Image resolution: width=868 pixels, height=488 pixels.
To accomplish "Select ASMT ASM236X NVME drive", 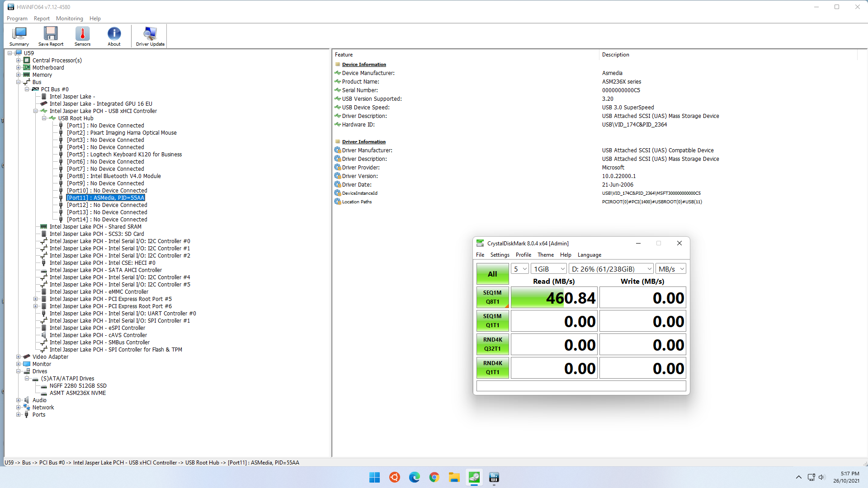I will (x=78, y=393).
